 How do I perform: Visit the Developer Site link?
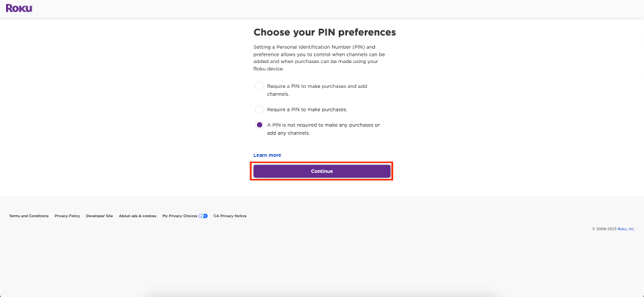click(x=99, y=216)
